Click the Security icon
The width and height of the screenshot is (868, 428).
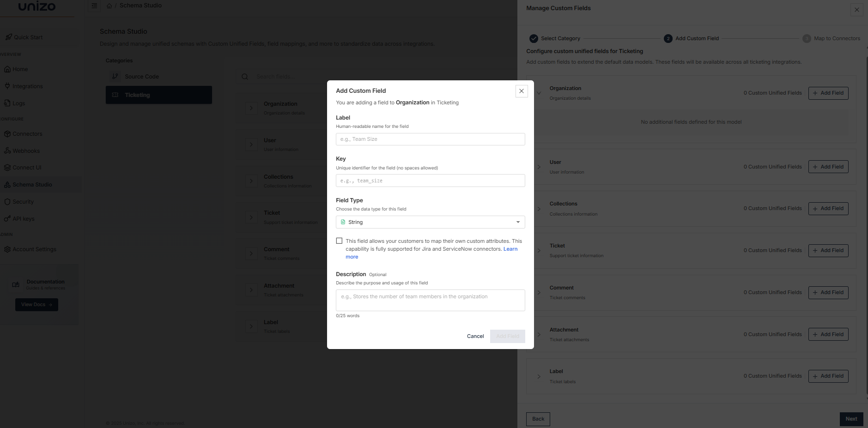[x=7, y=201]
